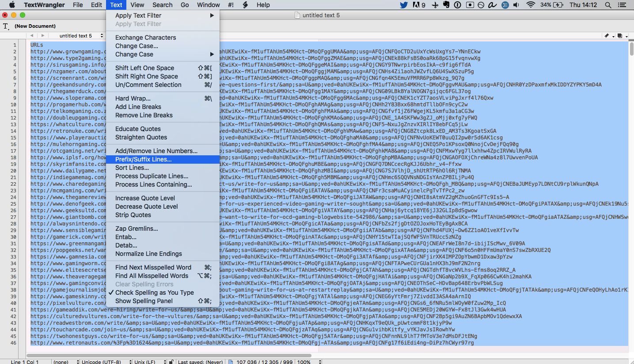Open the Wi-Fi status menu
The height and width of the screenshot is (364, 634).
pos(531,5)
